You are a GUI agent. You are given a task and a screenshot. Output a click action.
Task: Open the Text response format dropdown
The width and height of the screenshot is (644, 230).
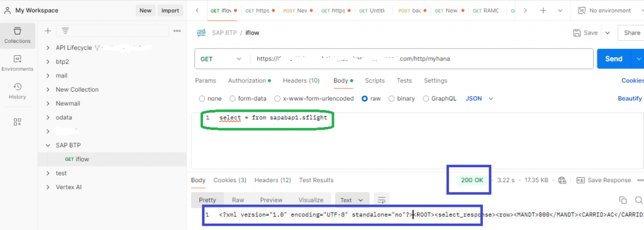[x=352, y=200]
